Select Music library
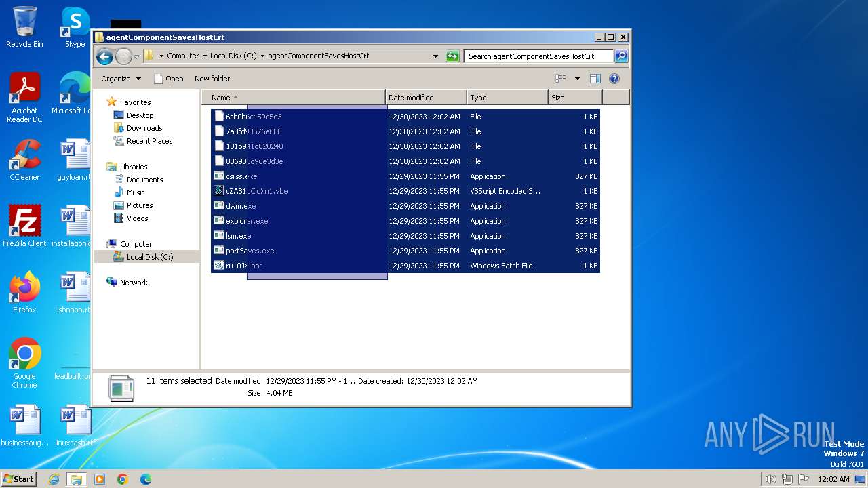 [x=136, y=192]
